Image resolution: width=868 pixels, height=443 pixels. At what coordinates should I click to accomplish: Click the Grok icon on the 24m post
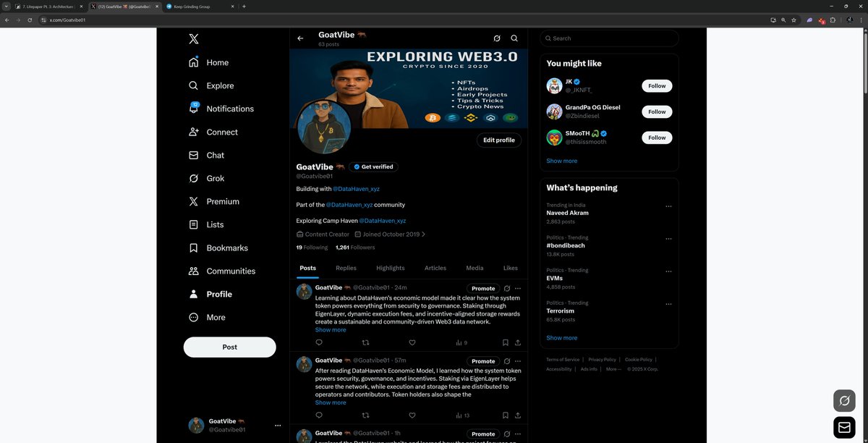507,288
